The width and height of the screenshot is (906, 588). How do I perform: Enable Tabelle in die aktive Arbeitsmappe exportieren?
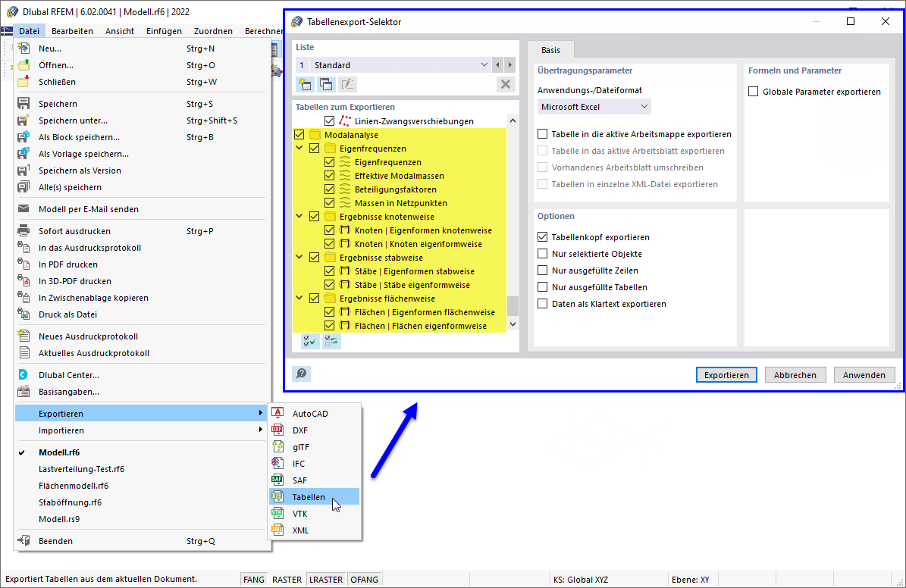[543, 134]
